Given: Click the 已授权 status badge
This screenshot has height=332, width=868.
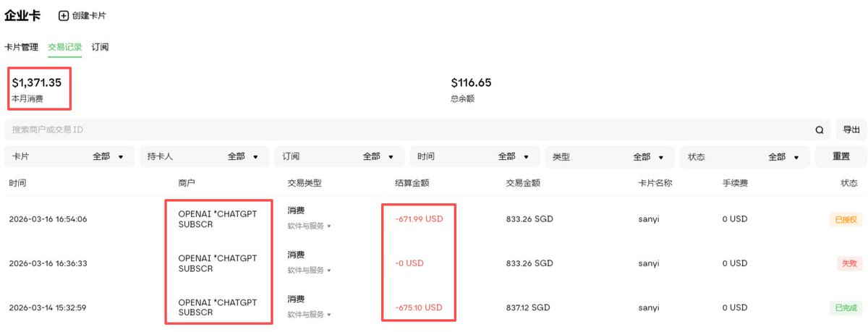Looking at the screenshot, I should click(846, 218).
